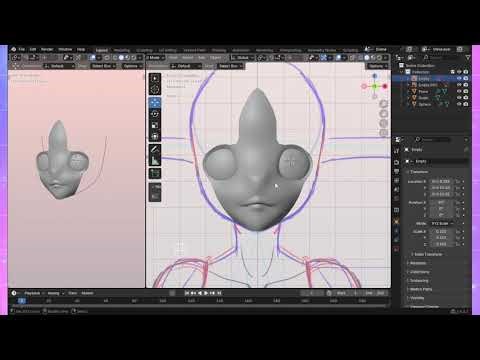480x360 pixels.
Task: Switch right viewport to rendered shading
Action: 379,58
